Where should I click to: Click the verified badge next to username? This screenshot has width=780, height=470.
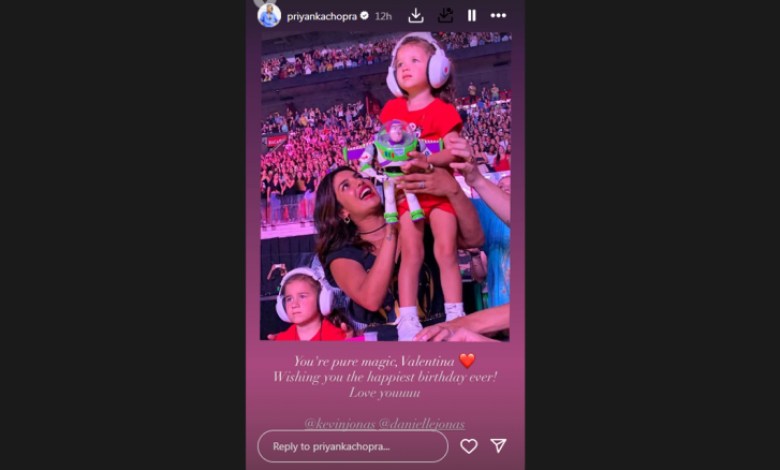coord(364,16)
